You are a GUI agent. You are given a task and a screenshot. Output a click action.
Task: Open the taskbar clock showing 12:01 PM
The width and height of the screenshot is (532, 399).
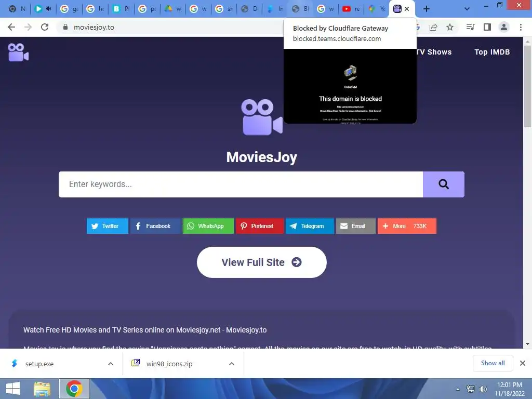[x=510, y=389]
